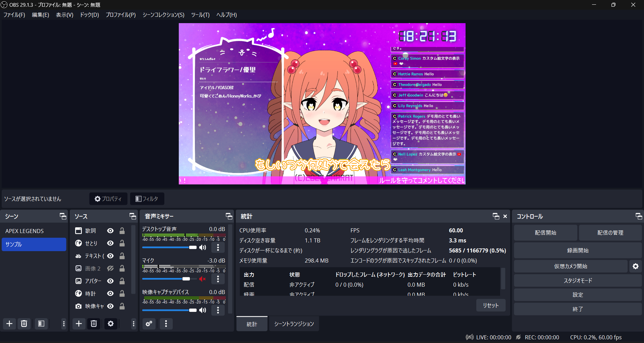Screen dimensions: 644x343
Task: Reset statistics with the リセット button
Action: click(490, 305)
